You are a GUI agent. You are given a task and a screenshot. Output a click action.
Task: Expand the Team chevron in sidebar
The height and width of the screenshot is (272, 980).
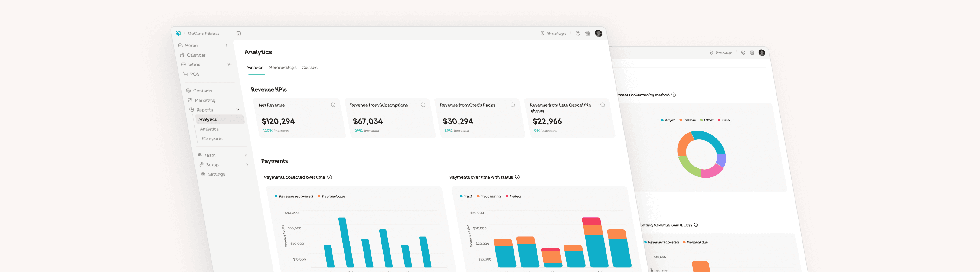(246, 155)
